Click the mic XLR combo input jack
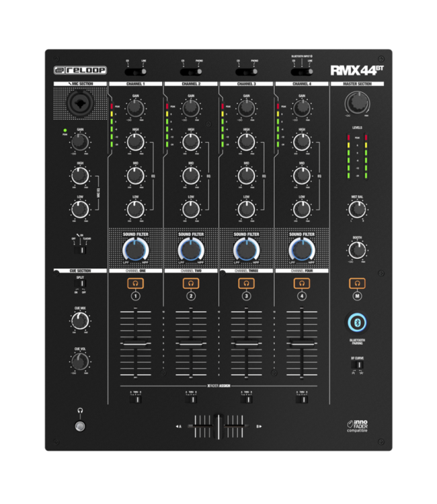The width and height of the screenshot is (437, 504). point(80,103)
